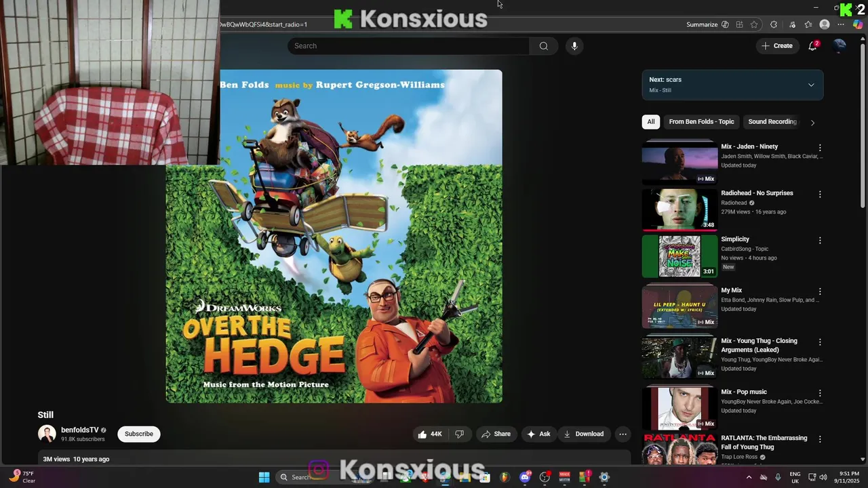Open My Mix thumbnail
This screenshot has height=488, width=868.
click(679, 307)
